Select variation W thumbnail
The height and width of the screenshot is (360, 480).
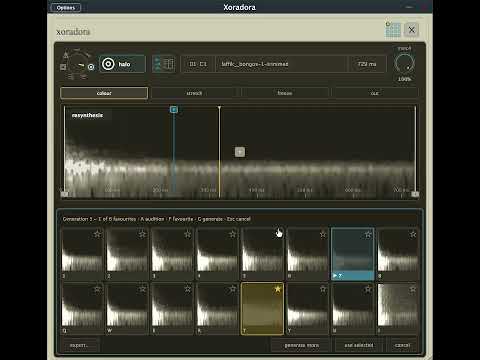coord(127,309)
